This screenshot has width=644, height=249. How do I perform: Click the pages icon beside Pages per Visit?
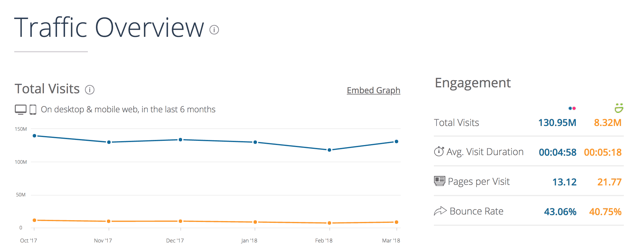(439, 181)
